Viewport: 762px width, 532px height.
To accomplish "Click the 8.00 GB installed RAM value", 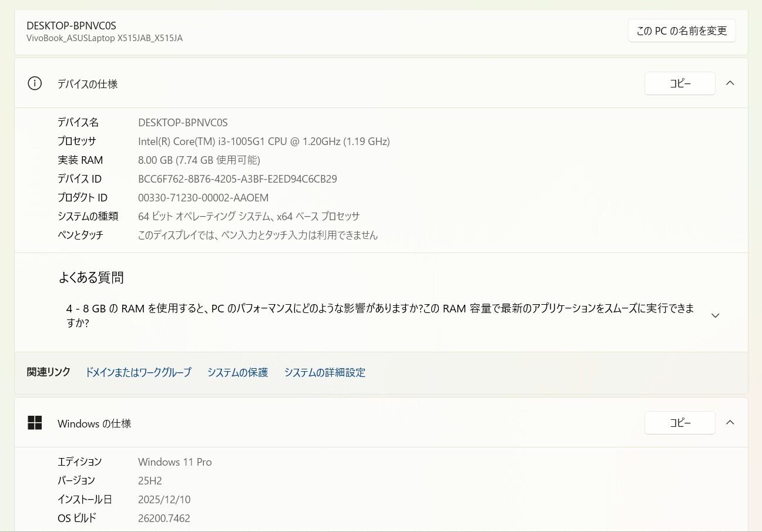I will pyautogui.click(x=199, y=160).
